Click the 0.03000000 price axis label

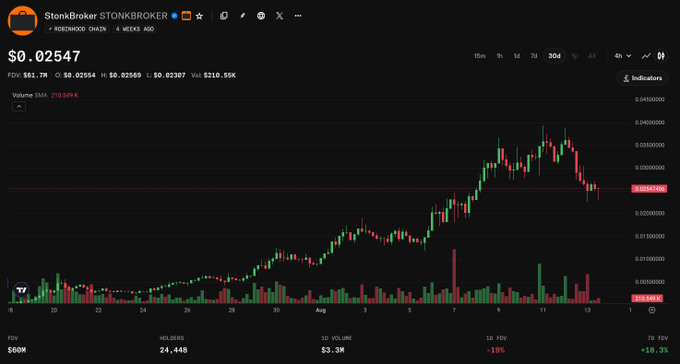(x=650, y=168)
